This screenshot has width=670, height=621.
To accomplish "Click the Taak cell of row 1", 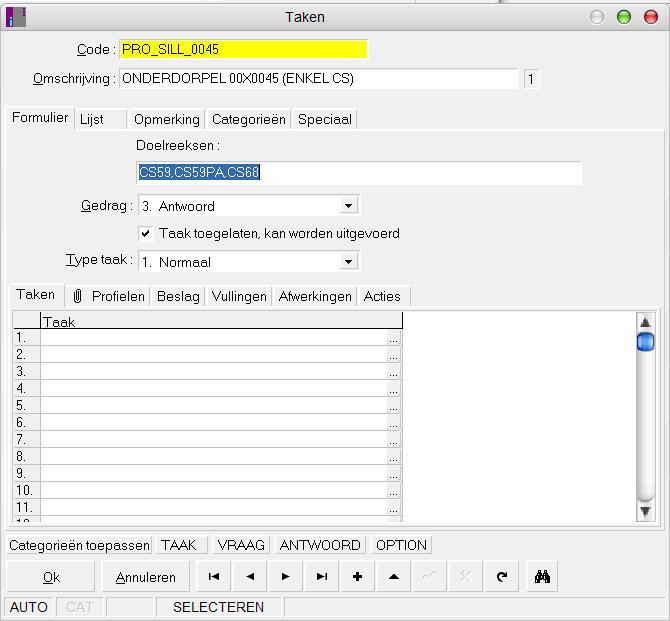I will tap(214, 338).
